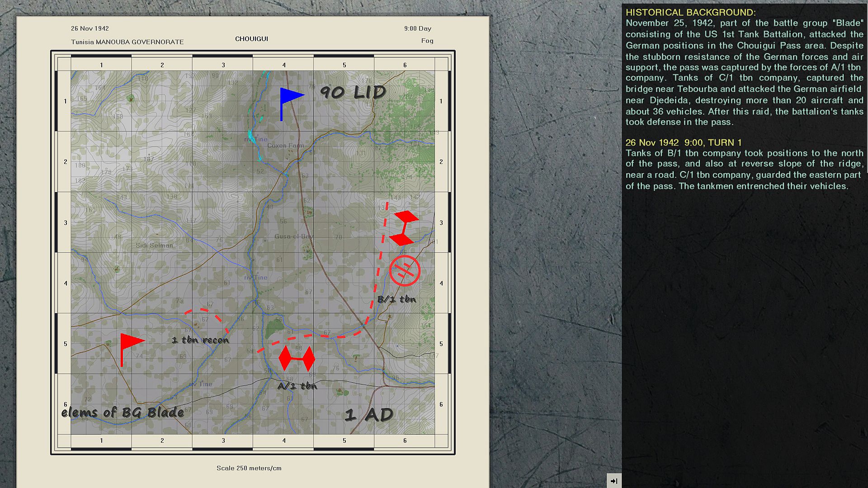The image size is (868, 488).
Task: Click the Tunisia MANOUBA GOVERNORATE label
Action: coord(127,42)
